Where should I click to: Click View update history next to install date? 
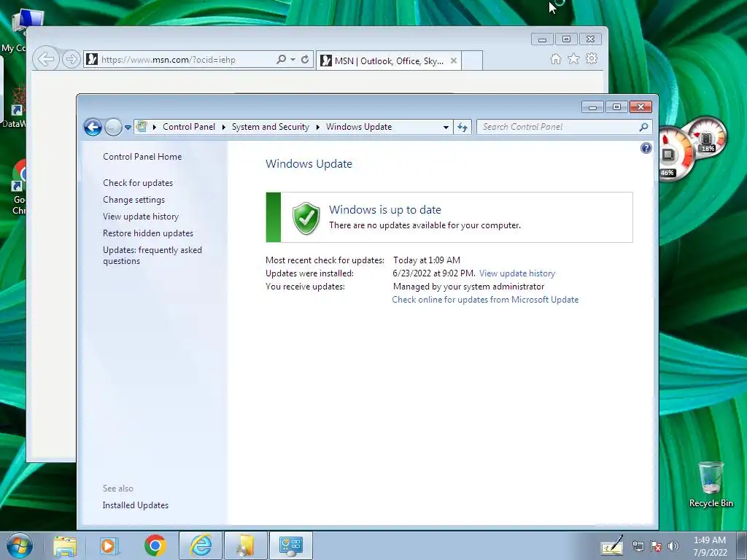pyautogui.click(x=517, y=273)
